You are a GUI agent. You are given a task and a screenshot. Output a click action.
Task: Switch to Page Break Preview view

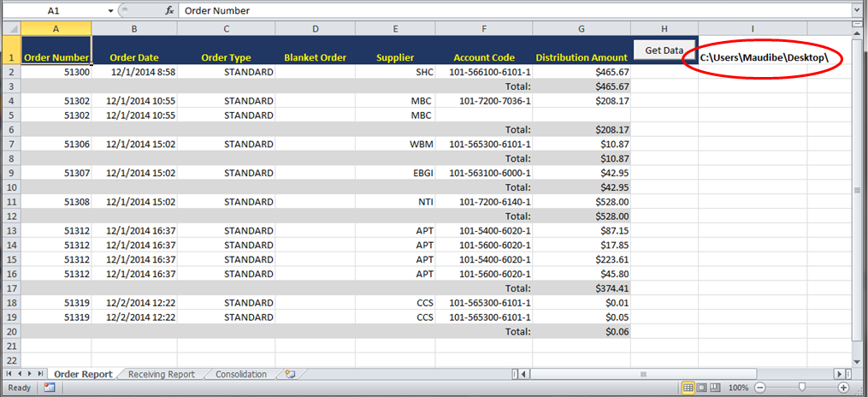[x=715, y=388]
